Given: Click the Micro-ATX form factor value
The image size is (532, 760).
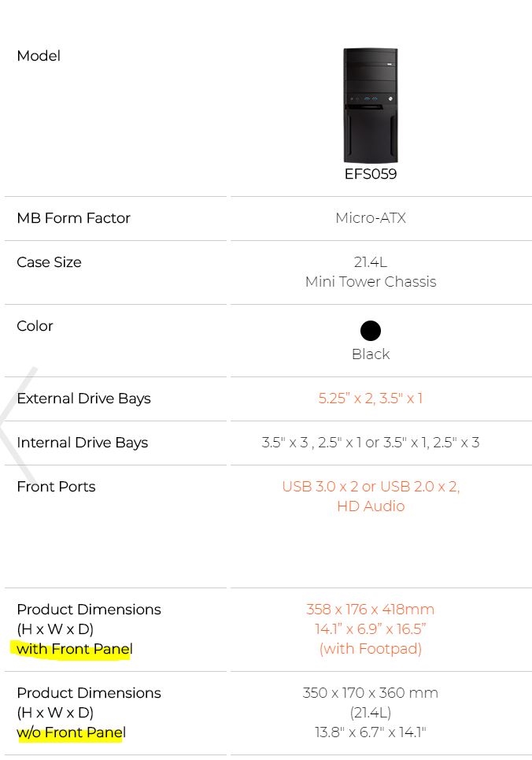Looking at the screenshot, I should click(x=371, y=218).
